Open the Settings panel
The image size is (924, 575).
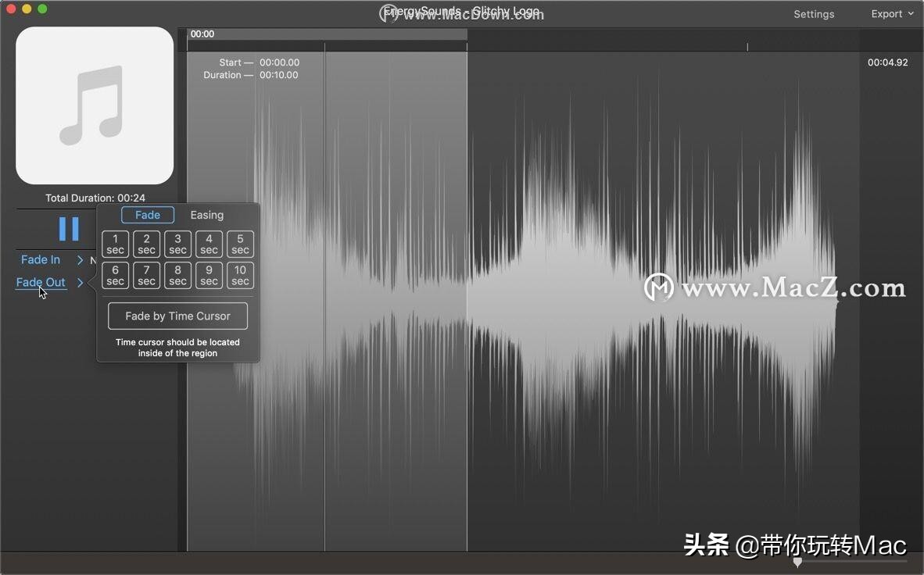point(814,13)
